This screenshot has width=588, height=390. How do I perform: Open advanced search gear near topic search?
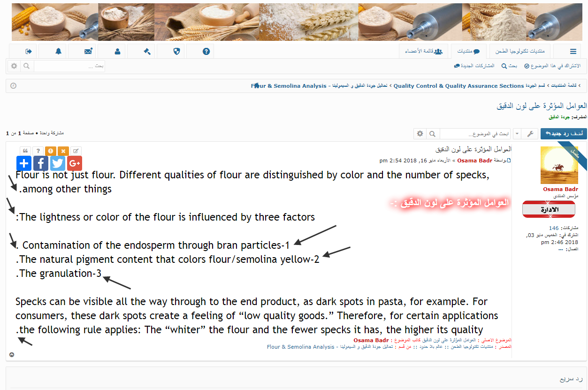pyautogui.click(x=420, y=134)
